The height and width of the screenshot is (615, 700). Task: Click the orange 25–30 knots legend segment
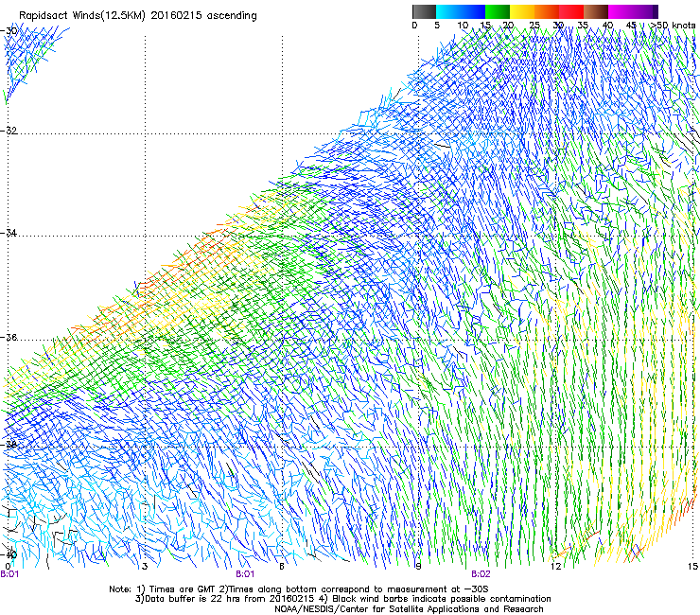coord(547,11)
